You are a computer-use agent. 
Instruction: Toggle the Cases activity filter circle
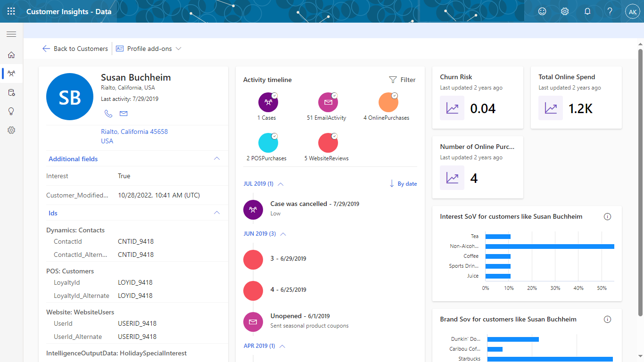(268, 102)
